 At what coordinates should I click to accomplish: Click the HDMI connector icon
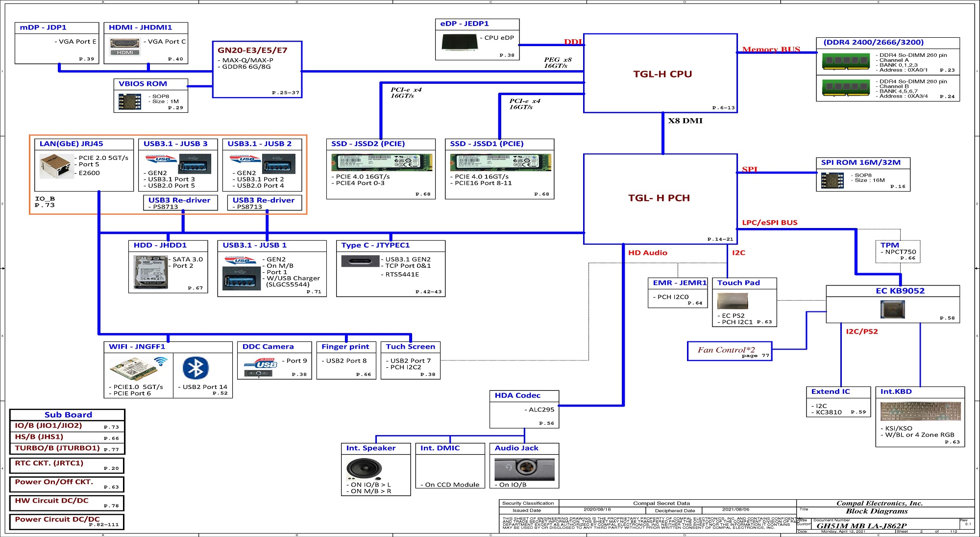click(x=124, y=48)
